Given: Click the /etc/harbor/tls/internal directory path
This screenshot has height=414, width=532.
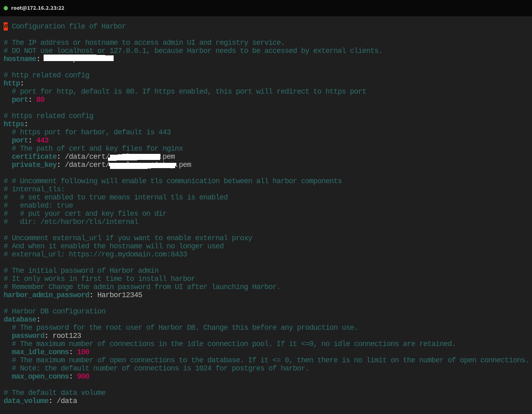Looking at the screenshot, I should pos(89,222).
